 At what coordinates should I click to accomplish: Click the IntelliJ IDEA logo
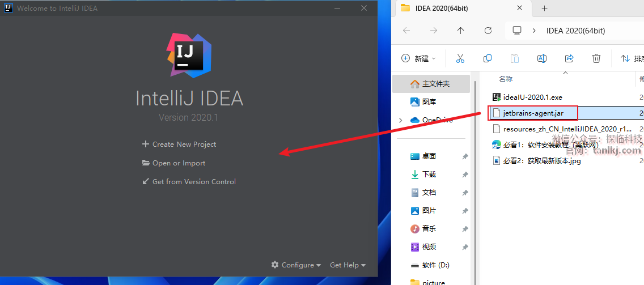[189, 54]
